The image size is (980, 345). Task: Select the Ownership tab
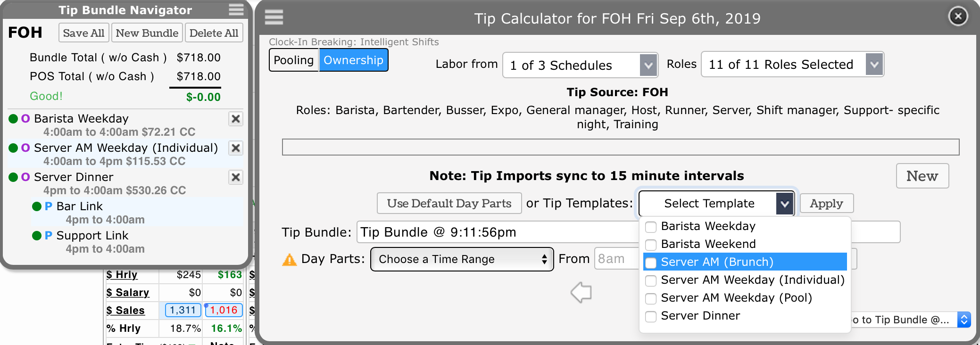coord(353,60)
